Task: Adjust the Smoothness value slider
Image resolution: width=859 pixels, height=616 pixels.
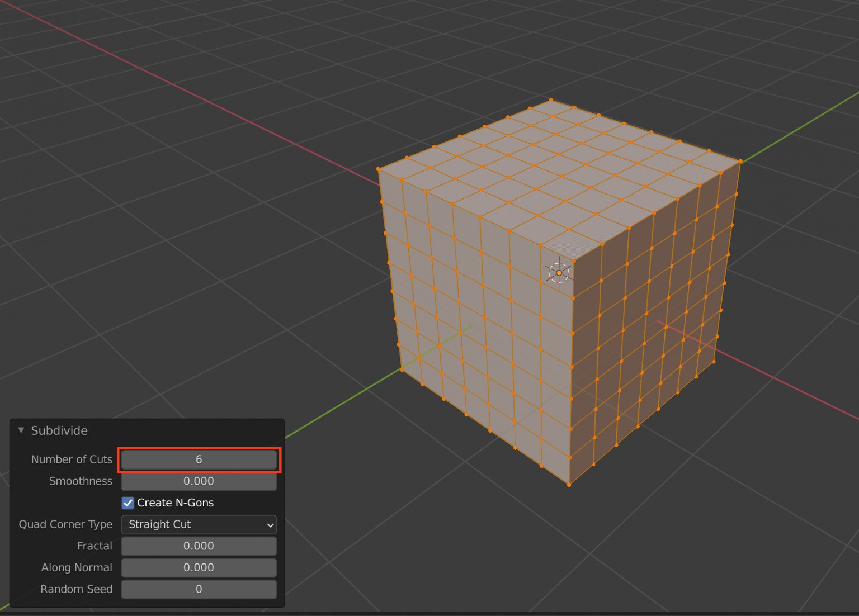Action: click(199, 481)
